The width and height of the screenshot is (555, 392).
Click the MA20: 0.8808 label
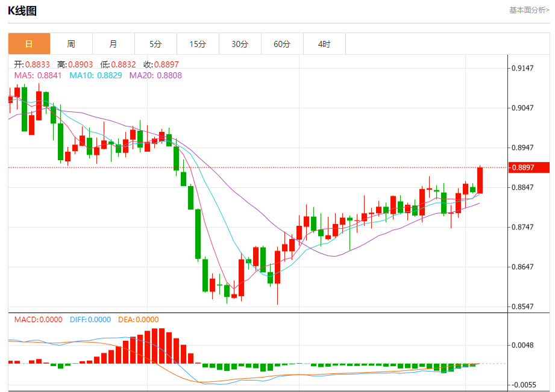tap(155, 75)
